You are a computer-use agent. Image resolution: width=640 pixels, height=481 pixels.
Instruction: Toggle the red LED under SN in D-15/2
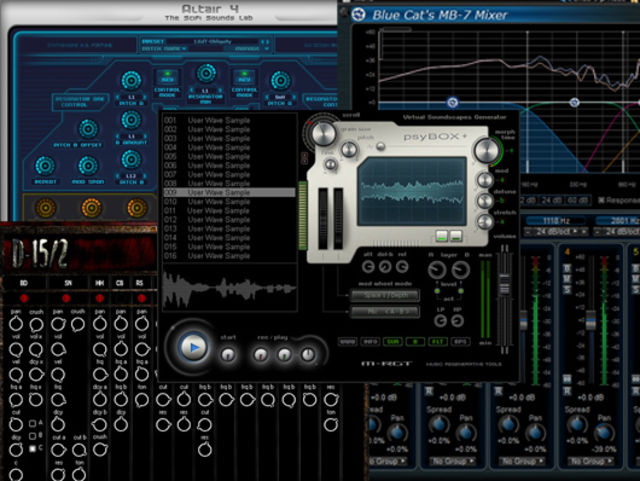tap(66, 298)
